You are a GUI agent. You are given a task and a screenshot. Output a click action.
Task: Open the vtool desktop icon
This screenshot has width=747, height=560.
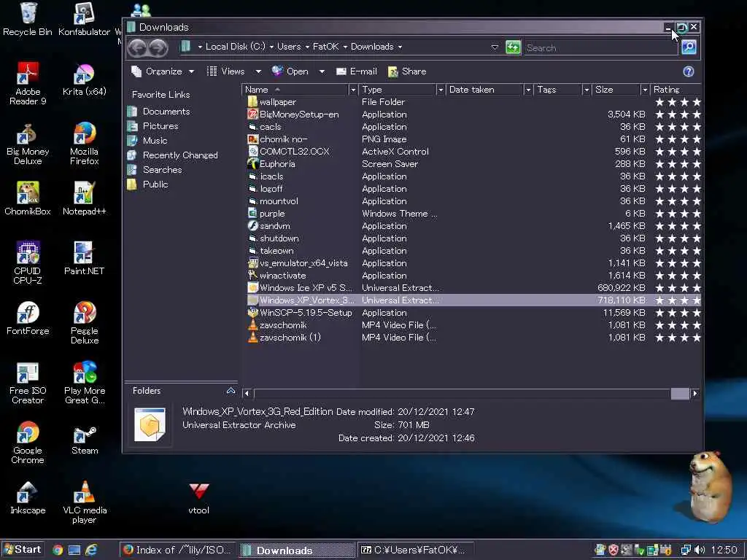pyautogui.click(x=198, y=498)
